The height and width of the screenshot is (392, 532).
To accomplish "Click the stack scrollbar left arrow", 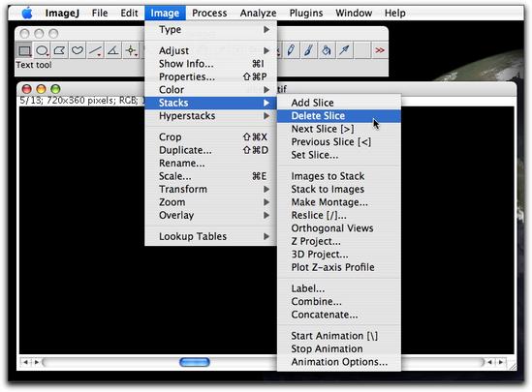I will pos(25,362).
